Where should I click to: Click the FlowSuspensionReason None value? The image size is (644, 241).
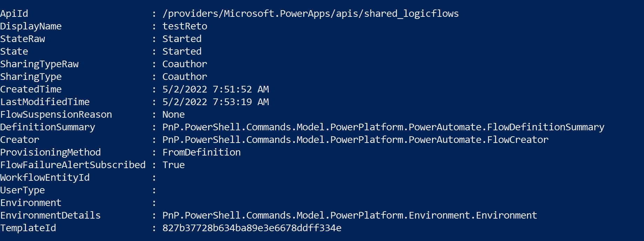coord(174,115)
